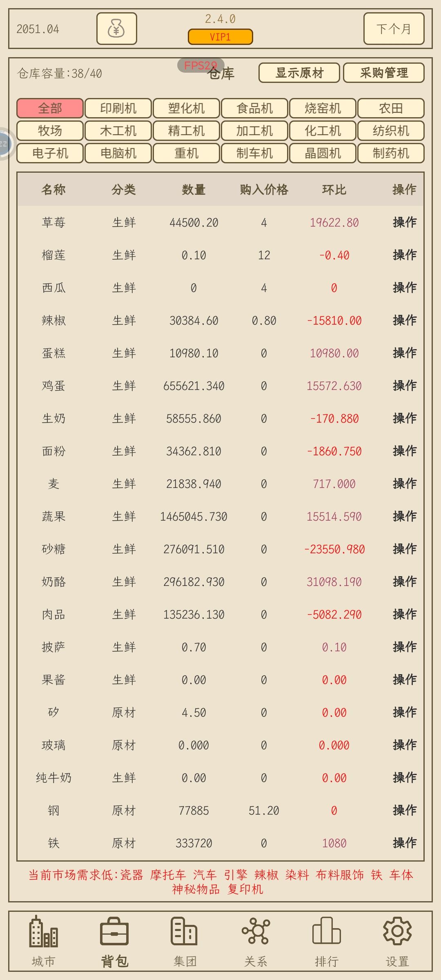Switch to the 农田 filter tab

coord(391,108)
